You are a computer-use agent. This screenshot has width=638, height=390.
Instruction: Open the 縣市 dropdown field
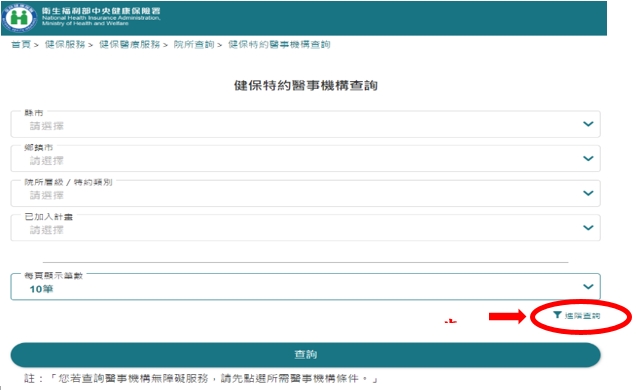[305, 124]
